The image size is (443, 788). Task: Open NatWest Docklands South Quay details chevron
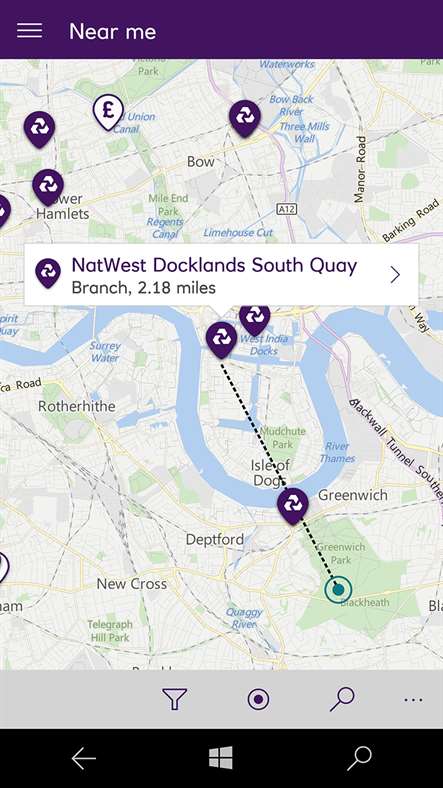pos(395,275)
